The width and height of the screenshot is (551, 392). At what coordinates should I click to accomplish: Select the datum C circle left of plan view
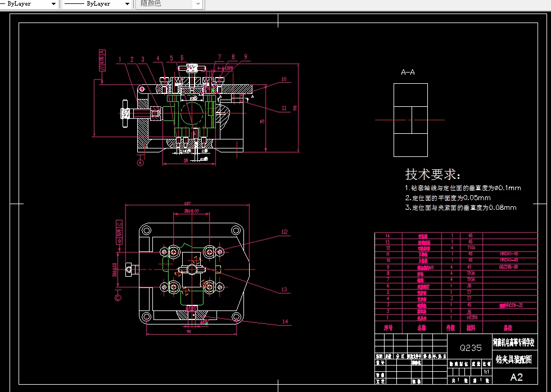pyautogui.click(x=118, y=298)
